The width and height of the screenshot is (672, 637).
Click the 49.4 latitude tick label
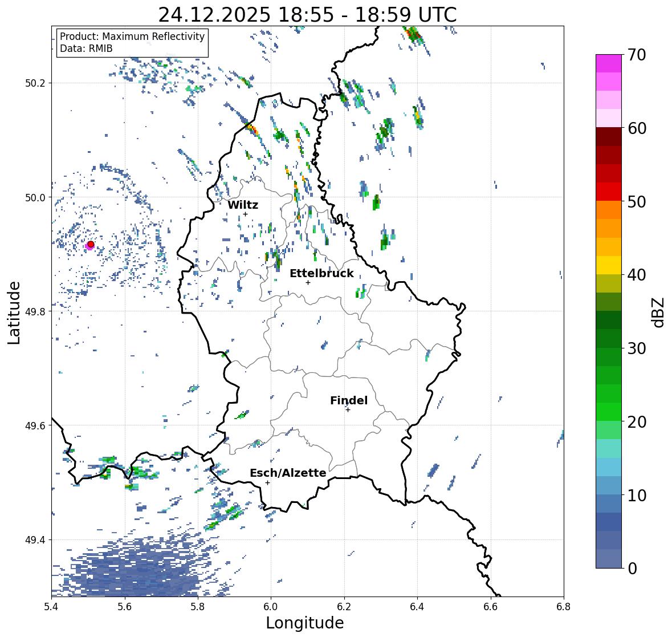pos(35,540)
